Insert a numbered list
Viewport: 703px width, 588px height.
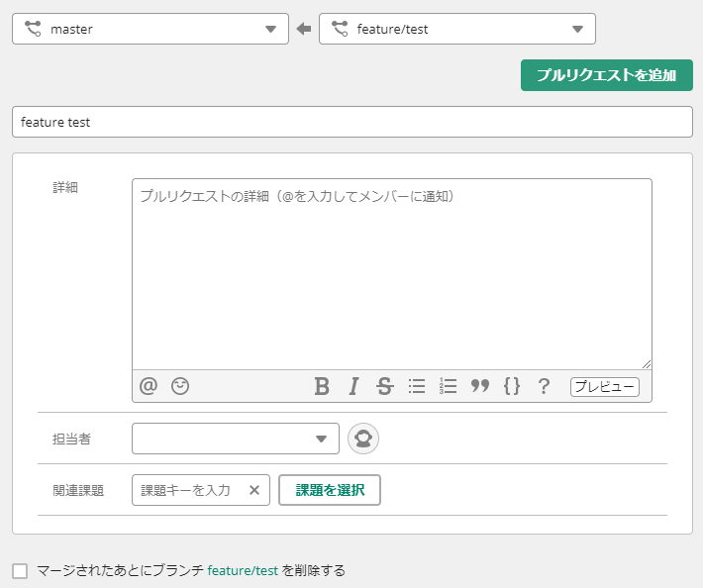pos(448,386)
